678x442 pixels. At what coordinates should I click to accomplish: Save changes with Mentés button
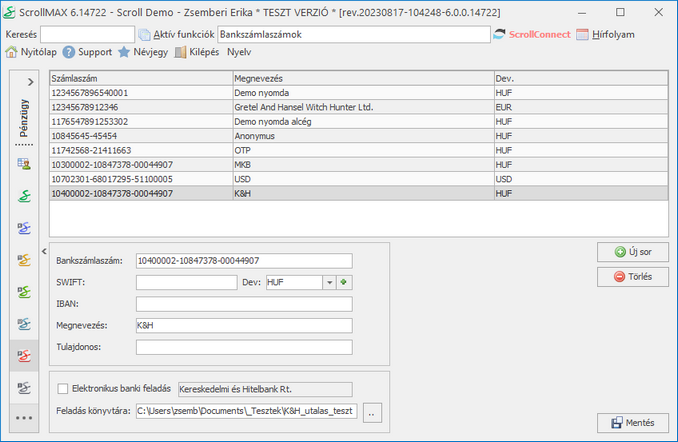[x=633, y=423]
